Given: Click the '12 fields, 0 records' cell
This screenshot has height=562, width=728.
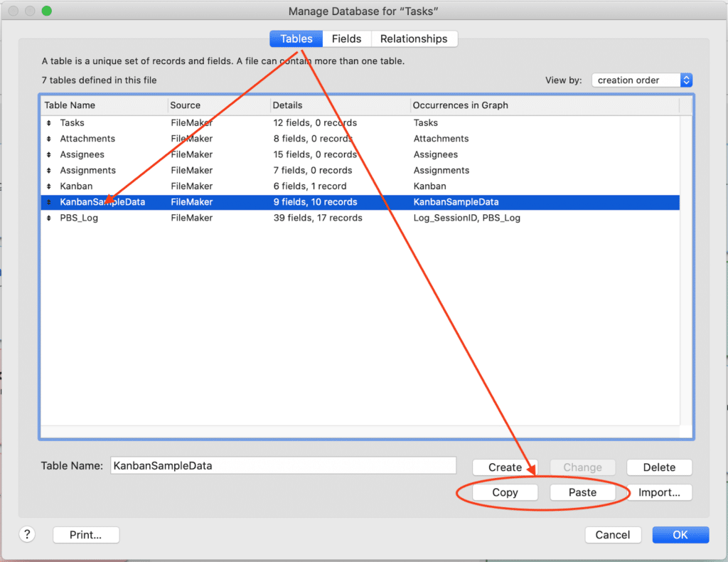Looking at the screenshot, I should coord(315,123).
